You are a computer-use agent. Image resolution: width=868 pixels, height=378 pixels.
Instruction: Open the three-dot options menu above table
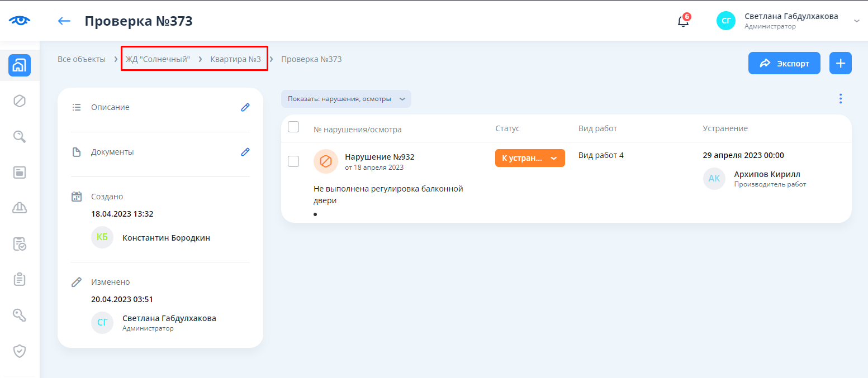pos(840,99)
